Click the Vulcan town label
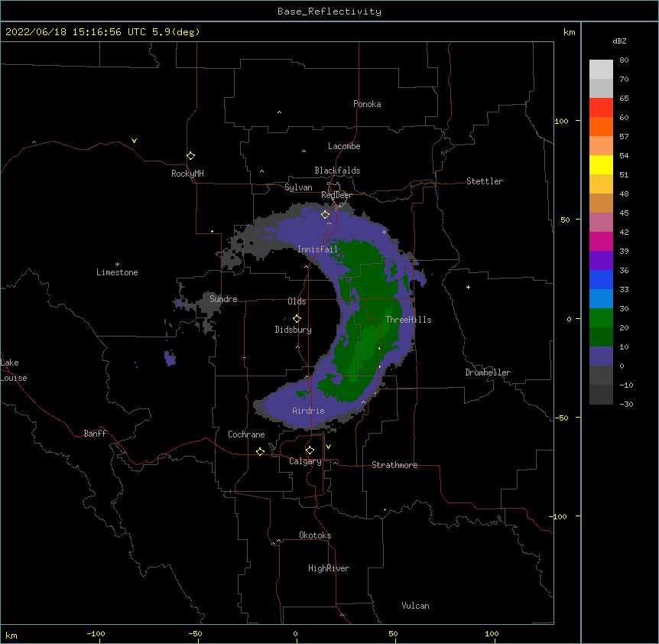 [x=415, y=606]
